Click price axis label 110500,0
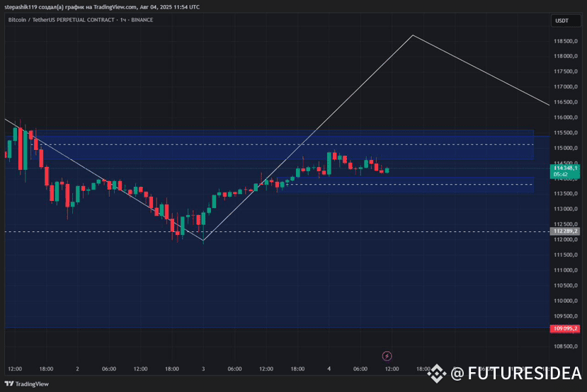 [x=566, y=285]
